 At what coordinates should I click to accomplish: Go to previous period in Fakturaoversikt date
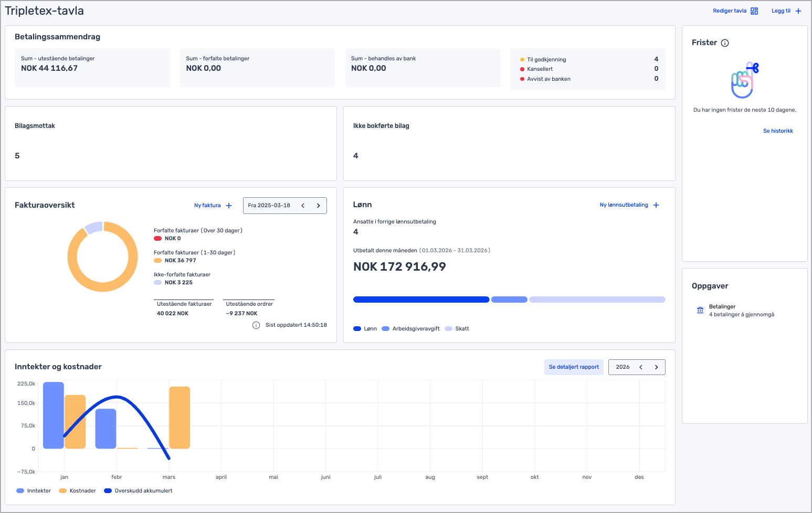[303, 206]
